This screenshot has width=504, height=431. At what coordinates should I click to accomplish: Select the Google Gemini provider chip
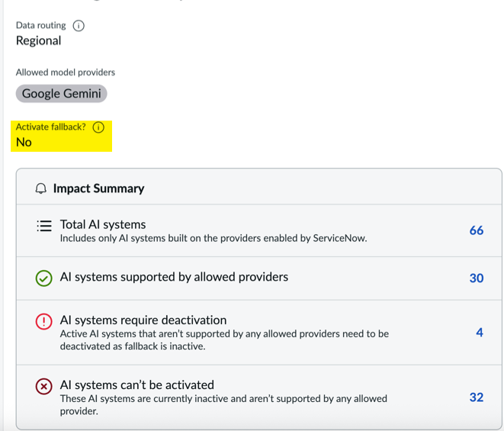click(62, 94)
